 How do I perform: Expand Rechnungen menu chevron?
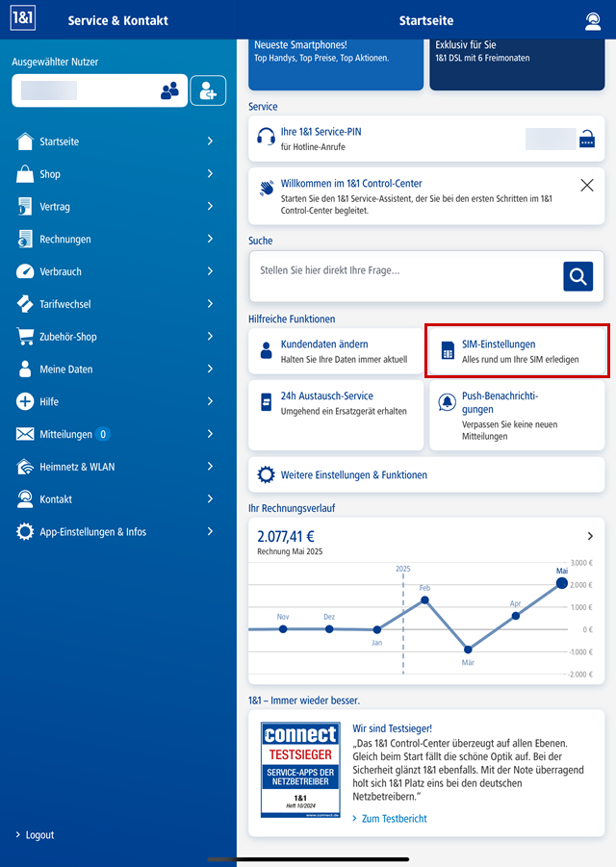click(210, 239)
